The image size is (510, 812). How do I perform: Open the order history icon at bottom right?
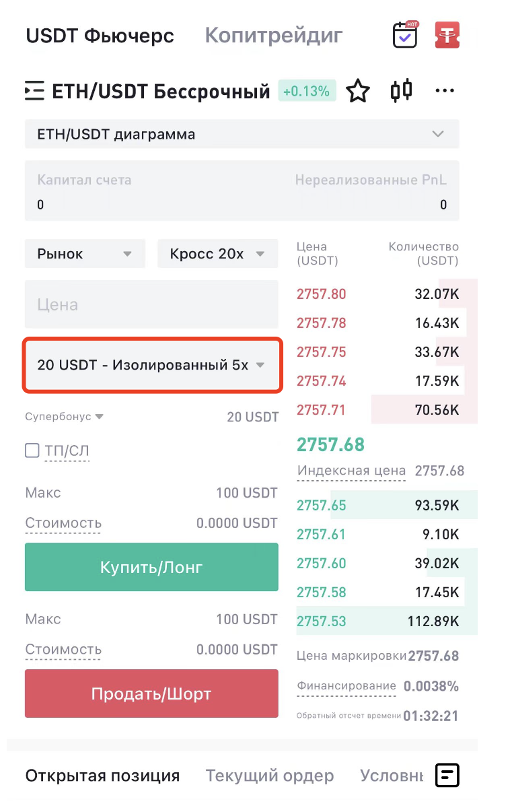447,776
